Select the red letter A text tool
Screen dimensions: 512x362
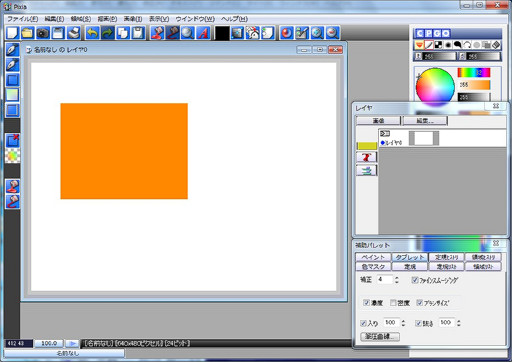point(203,33)
